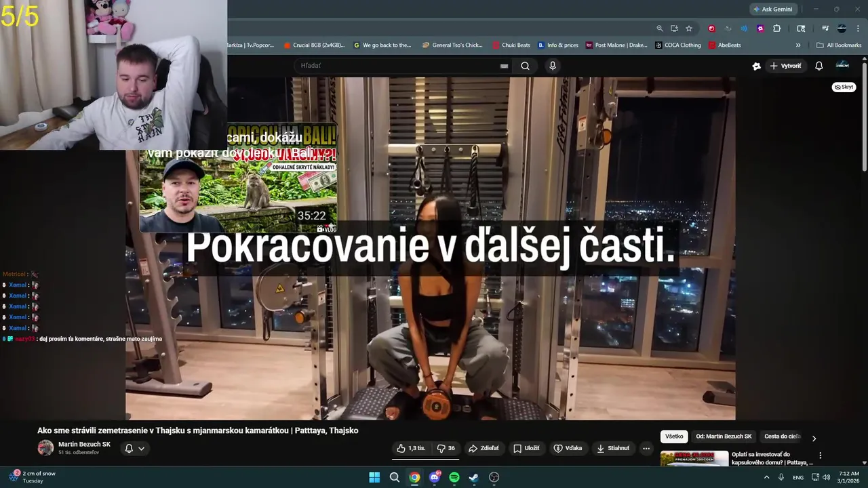
Task: Open the Oplatí sa investovať recommended thumbnail
Action: coord(694,459)
